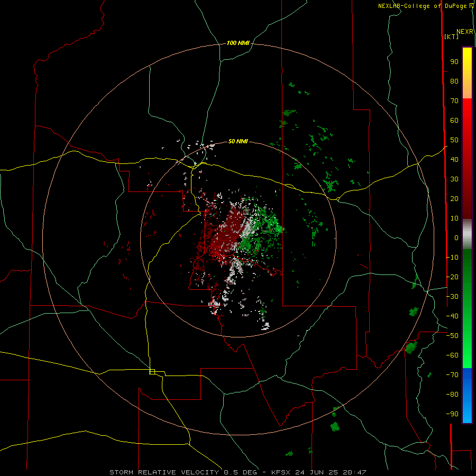This screenshot has width=476, height=476.
Task: Select the 60 knot scale label
Action: [x=454, y=121]
